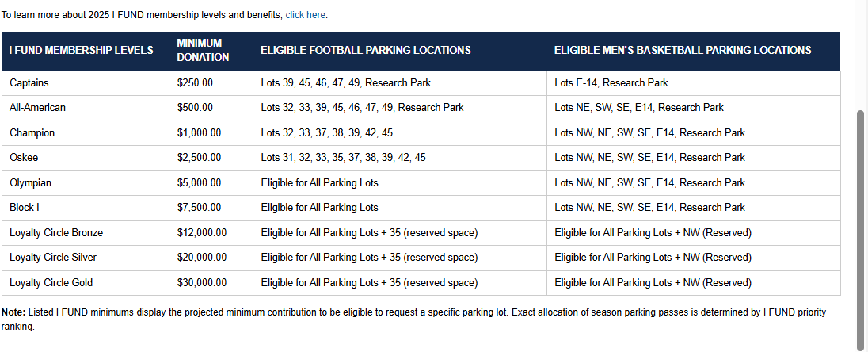Click the $7,500.00 minimum donation cell
Image resolution: width=868 pixels, height=352 pixels.
pyautogui.click(x=199, y=207)
